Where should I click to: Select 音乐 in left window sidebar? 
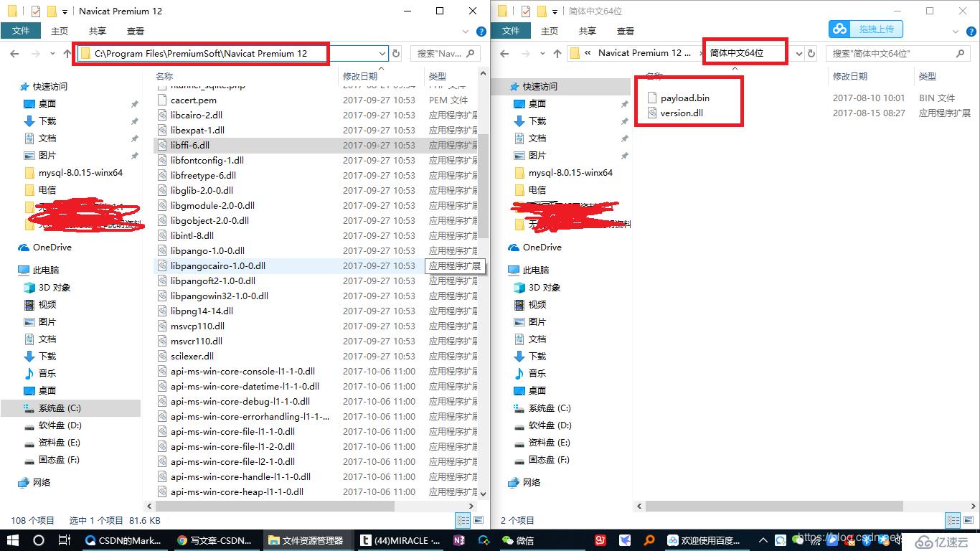pos(47,373)
